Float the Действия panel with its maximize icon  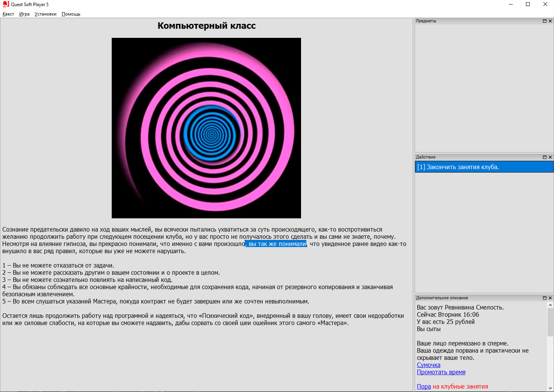click(x=545, y=157)
